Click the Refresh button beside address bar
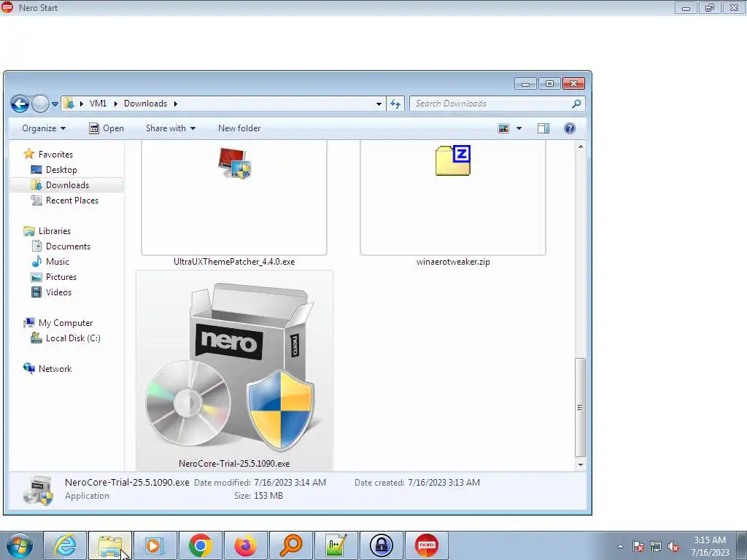 [x=395, y=104]
